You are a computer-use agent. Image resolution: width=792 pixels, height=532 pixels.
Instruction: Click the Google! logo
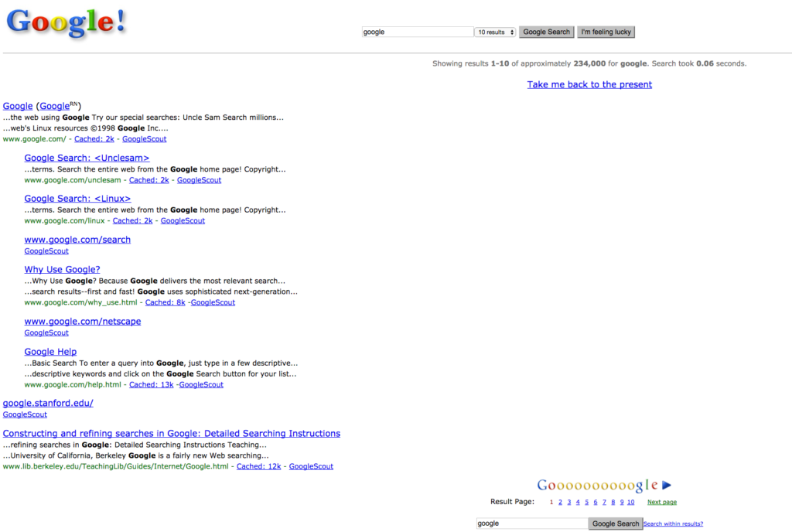point(65,22)
